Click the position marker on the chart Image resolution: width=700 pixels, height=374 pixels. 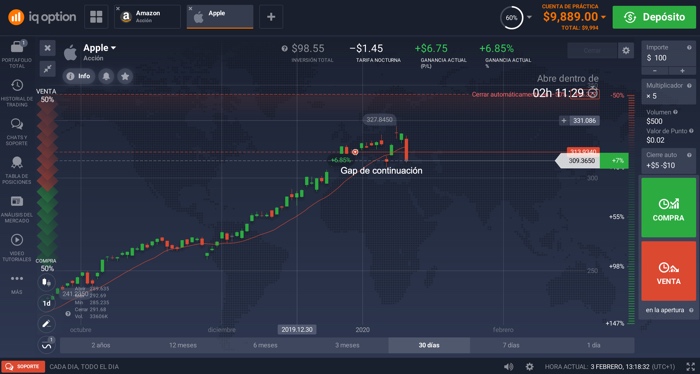click(355, 152)
